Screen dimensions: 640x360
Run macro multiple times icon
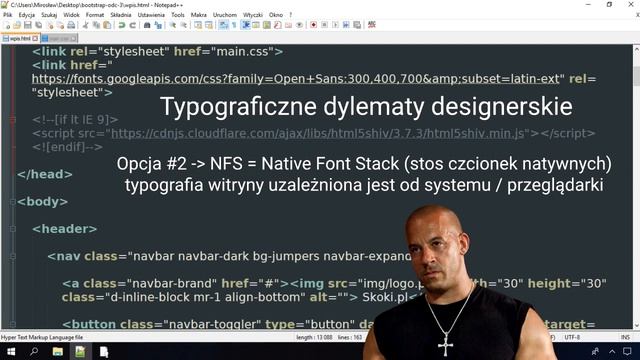click(x=346, y=25)
